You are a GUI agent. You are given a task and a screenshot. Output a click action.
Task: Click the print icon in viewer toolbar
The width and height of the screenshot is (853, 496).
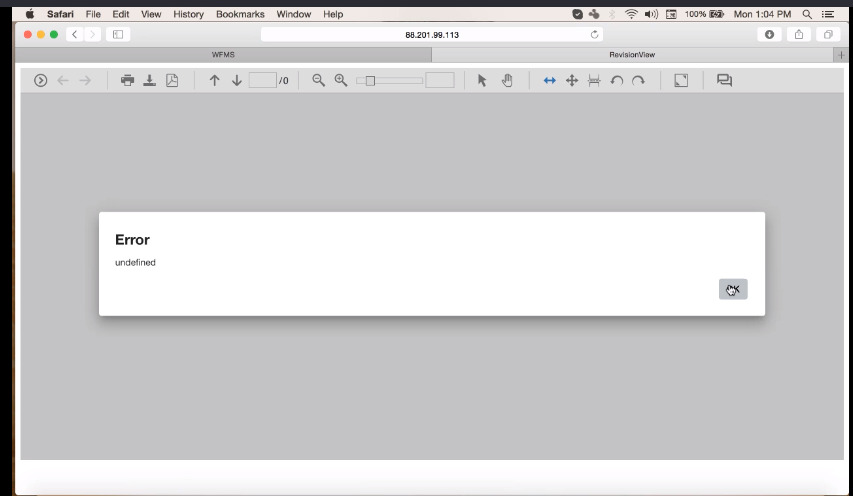click(127, 80)
